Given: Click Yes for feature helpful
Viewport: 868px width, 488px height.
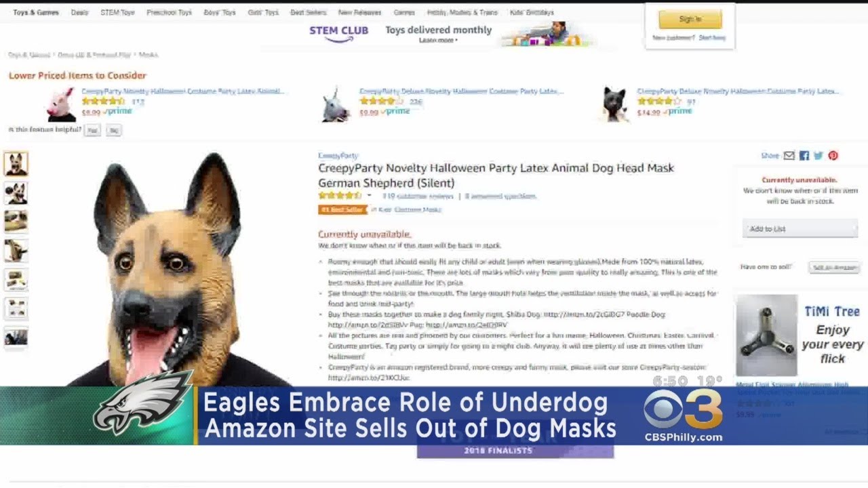Looking at the screenshot, I should (92, 130).
